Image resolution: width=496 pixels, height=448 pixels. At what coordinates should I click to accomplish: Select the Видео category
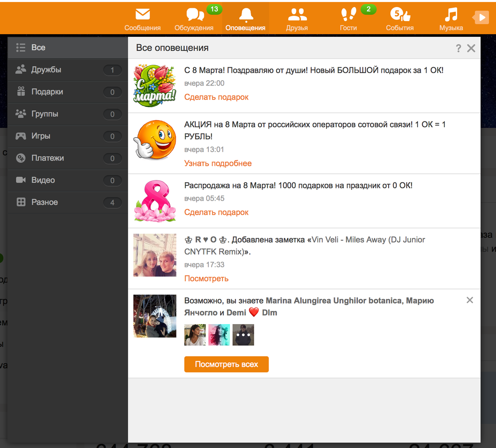pyautogui.click(x=68, y=180)
